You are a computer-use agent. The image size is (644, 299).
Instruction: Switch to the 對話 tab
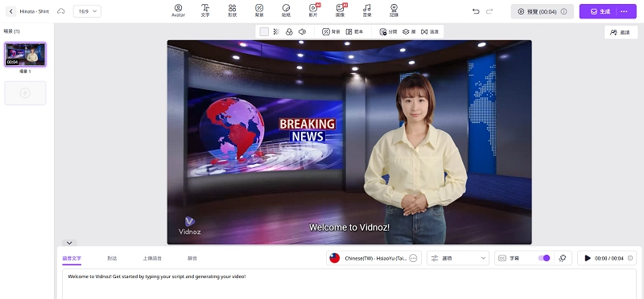[112, 258]
